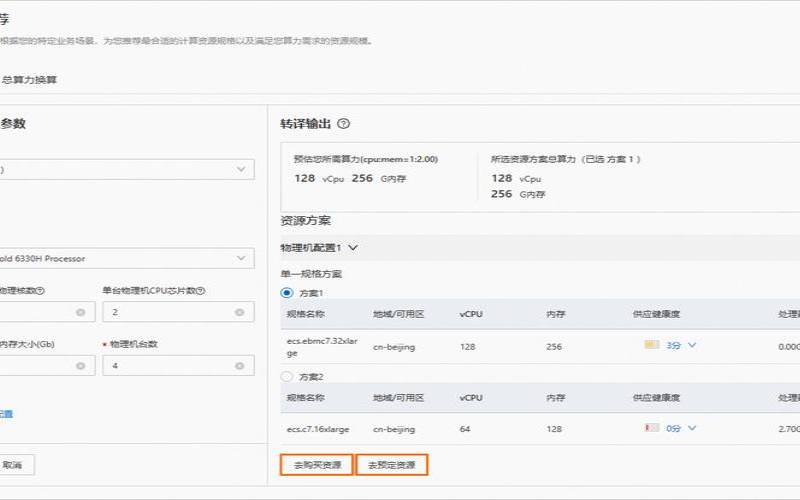Clear the 物理核数 field using its clear icon
Viewport: 800px width, 500px height.
click(79, 313)
